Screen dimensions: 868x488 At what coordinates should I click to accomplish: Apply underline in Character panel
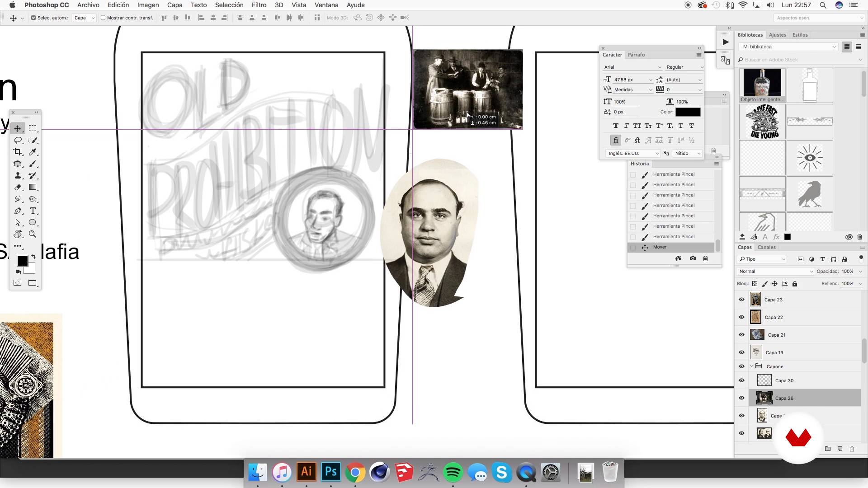click(680, 126)
